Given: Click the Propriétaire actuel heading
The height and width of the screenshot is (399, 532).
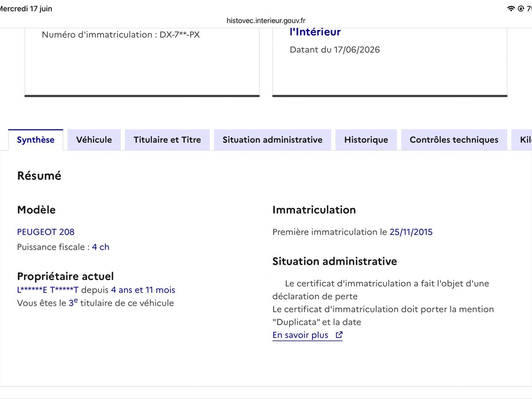Looking at the screenshot, I should coord(65,276).
